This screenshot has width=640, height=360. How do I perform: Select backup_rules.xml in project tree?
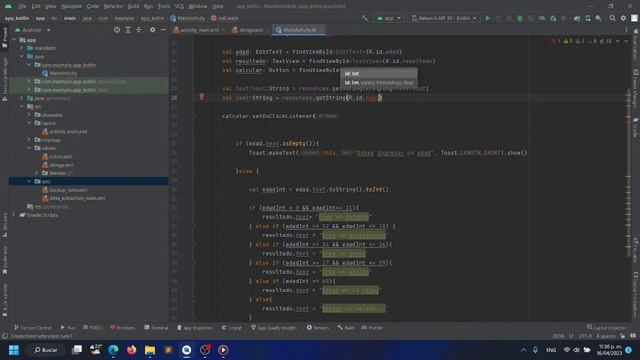(x=68, y=190)
